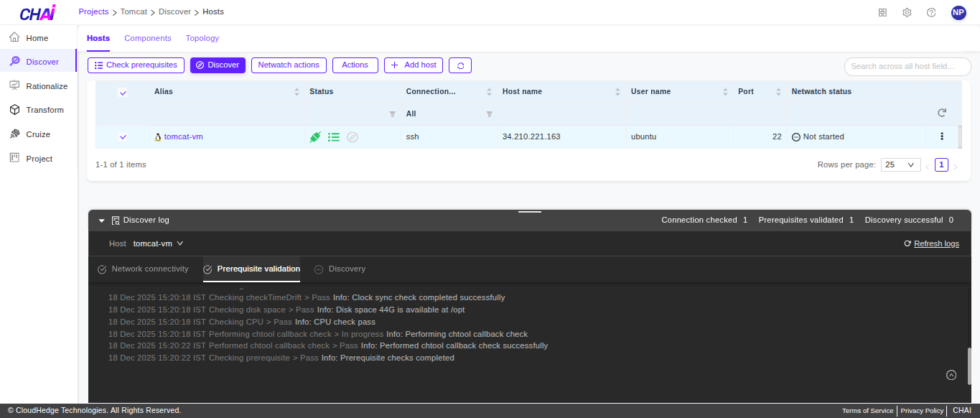The width and height of the screenshot is (980, 418).
Task: Sort by the Host name column arrows
Action: pos(617,92)
